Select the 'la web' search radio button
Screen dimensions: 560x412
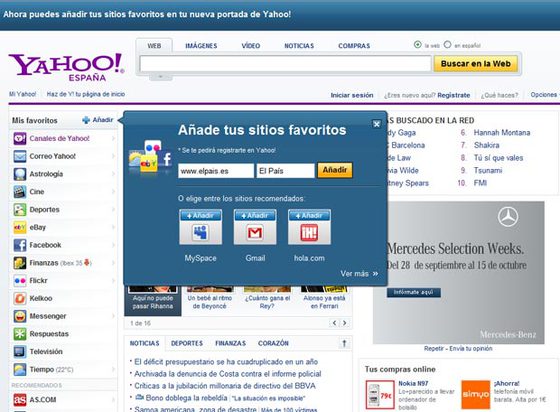[x=418, y=45]
